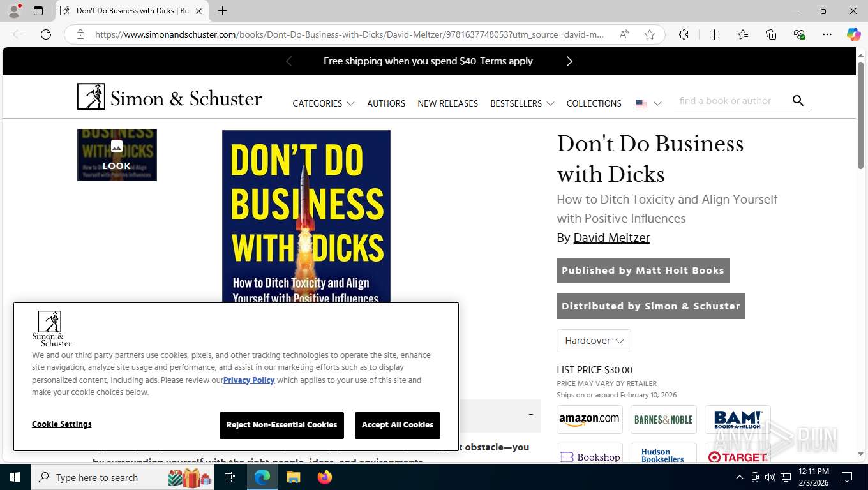
Task: Click the search magnifier icon
Action: (x=798, y=101)
